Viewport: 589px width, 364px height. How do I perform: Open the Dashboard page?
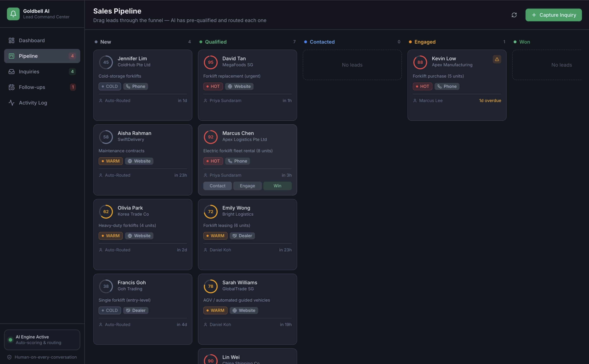(42, 40)
